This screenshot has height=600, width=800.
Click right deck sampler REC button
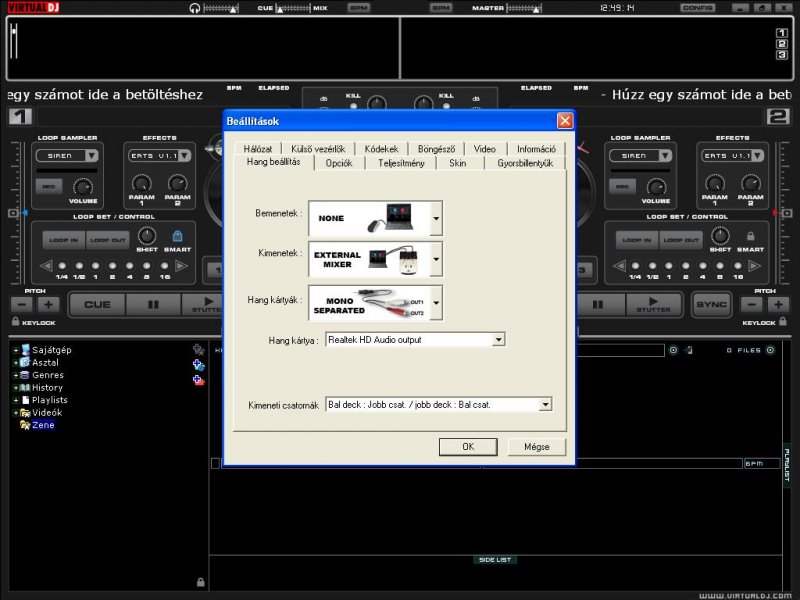click(622, 187)
